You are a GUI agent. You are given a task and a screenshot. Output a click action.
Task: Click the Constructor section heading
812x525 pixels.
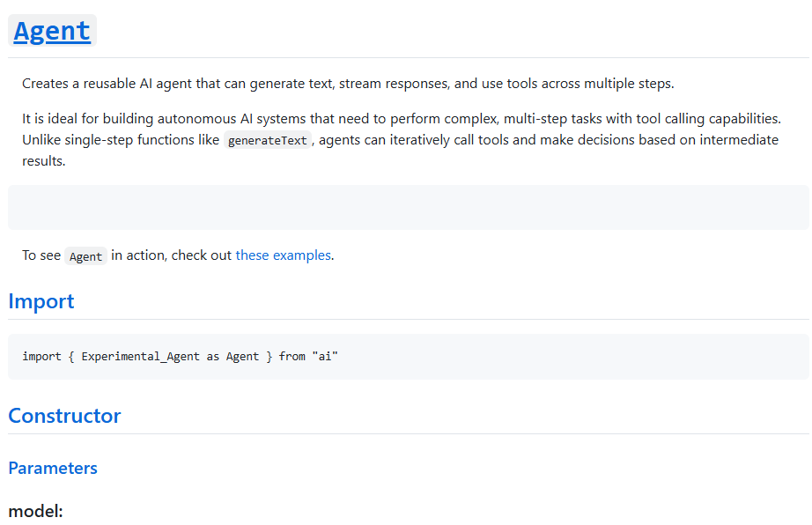click(x=64, y=416)
